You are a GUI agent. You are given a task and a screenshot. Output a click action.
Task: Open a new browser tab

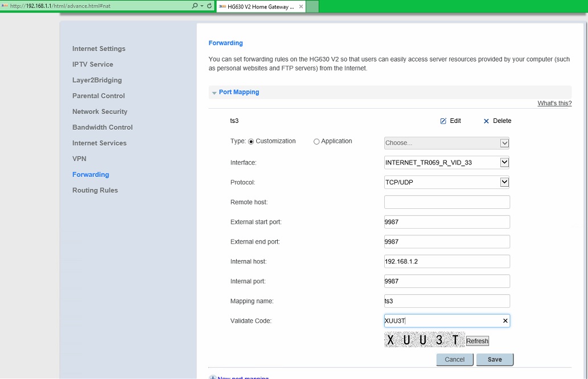click(x=312, y=6)
